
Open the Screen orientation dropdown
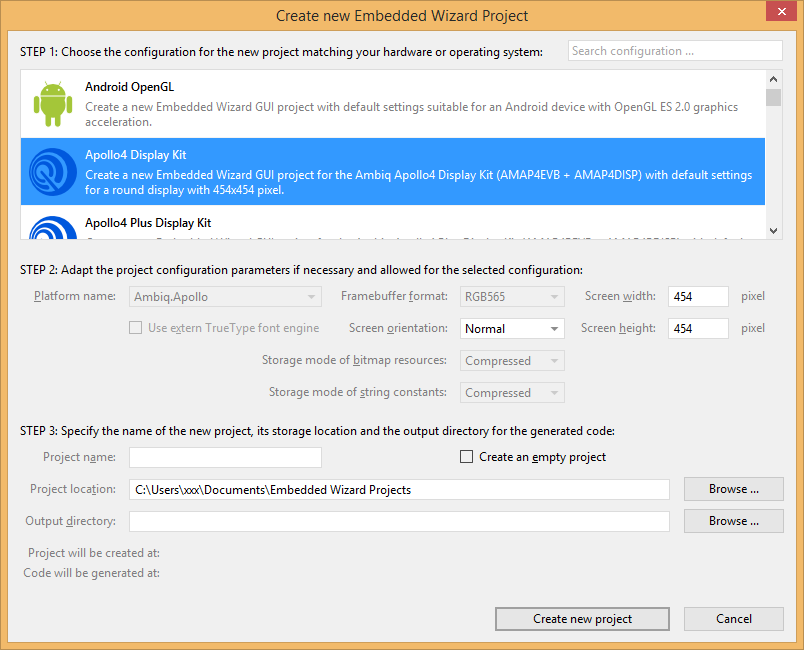coord(513,329)
